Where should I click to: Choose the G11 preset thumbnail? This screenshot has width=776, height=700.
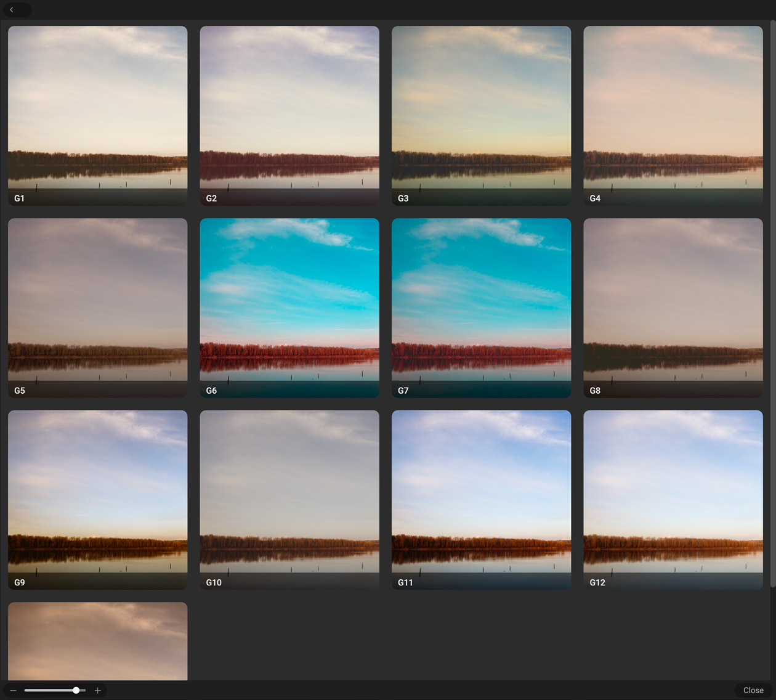[x=482, y=500]
